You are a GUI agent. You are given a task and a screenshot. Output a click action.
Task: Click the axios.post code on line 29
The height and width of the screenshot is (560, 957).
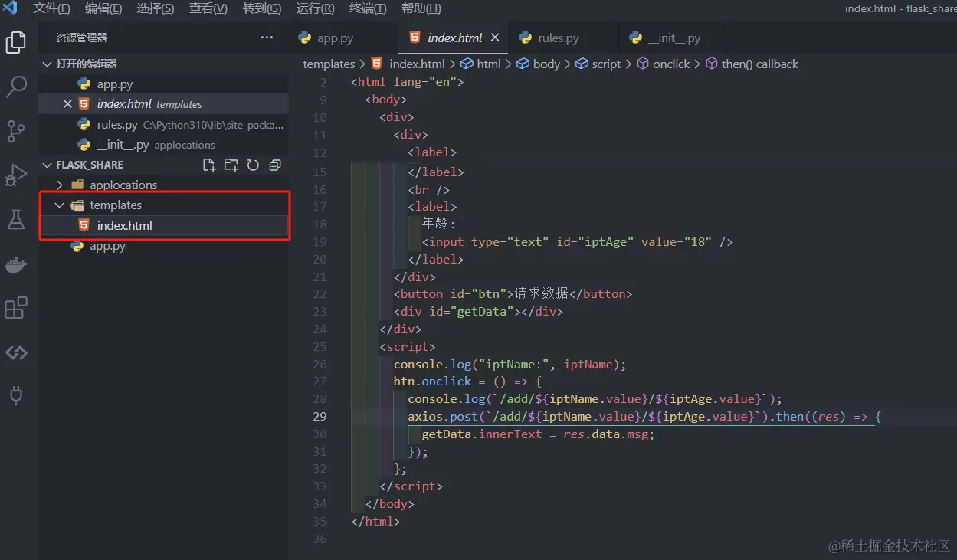coord(443,417)
